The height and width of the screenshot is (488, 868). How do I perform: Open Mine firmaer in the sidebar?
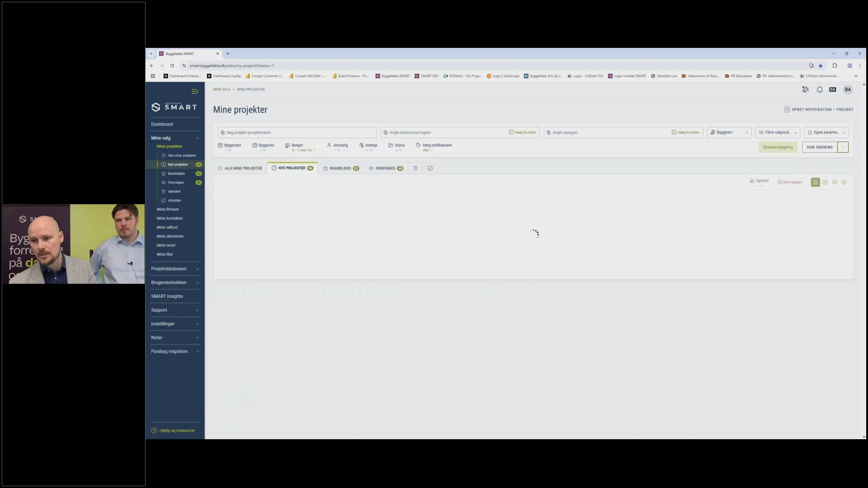pyautogui.click(x=168, y=209)
